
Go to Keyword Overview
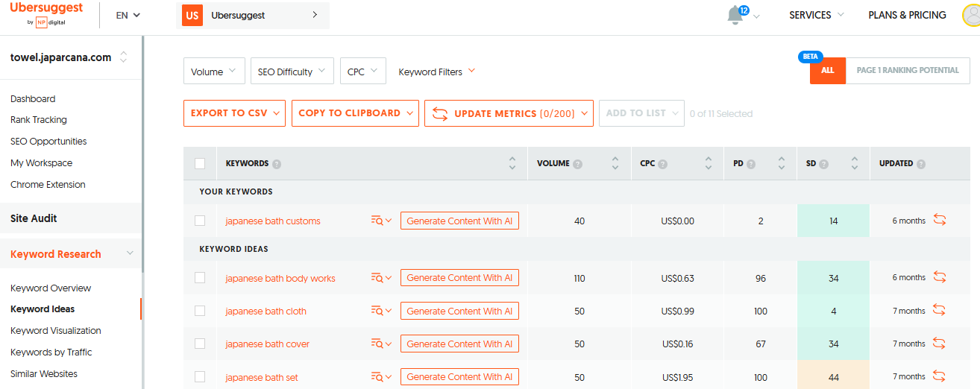(51, 288)
